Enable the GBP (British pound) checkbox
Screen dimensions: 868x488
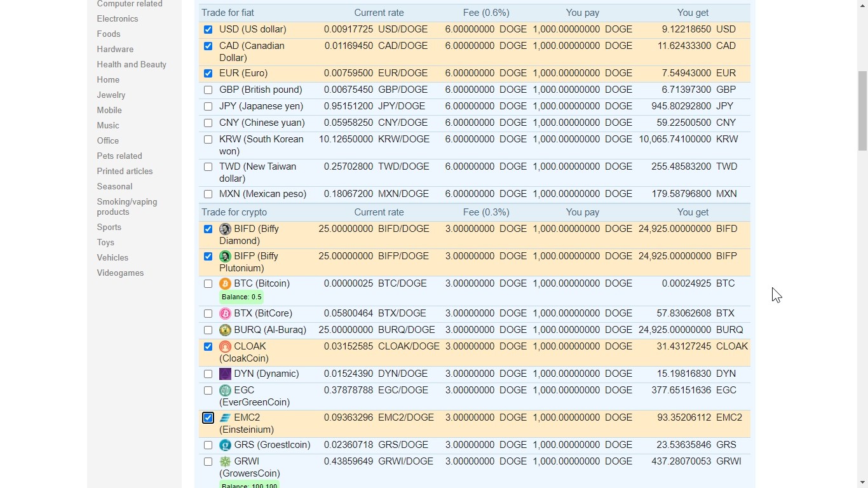208,90
